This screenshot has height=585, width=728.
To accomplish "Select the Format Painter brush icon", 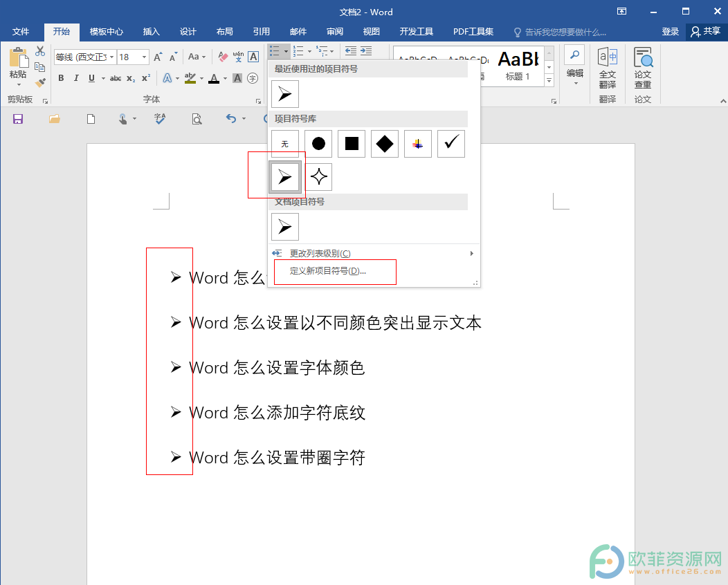I will coord(40,82).
